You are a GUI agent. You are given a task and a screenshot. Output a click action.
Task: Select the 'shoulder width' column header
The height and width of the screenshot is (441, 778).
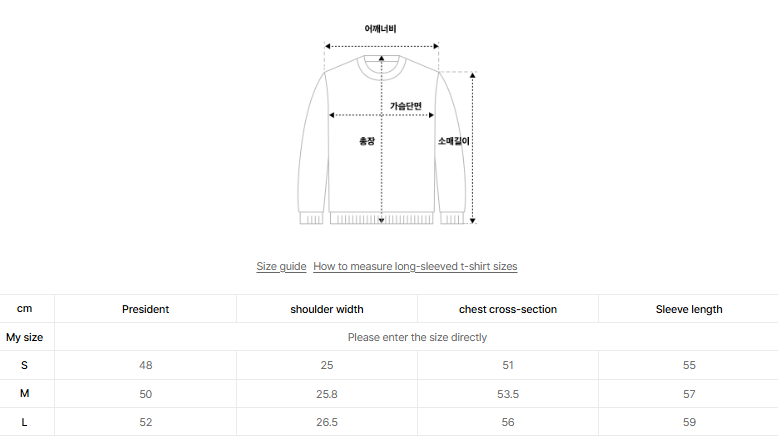click(327, 309)
